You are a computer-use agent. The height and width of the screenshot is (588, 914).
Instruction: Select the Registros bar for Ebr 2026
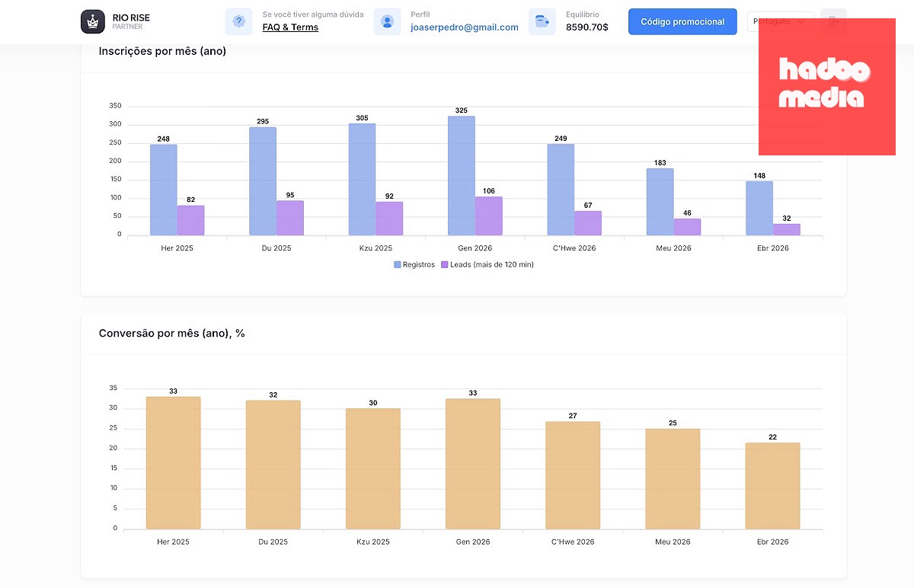point(759,208)
